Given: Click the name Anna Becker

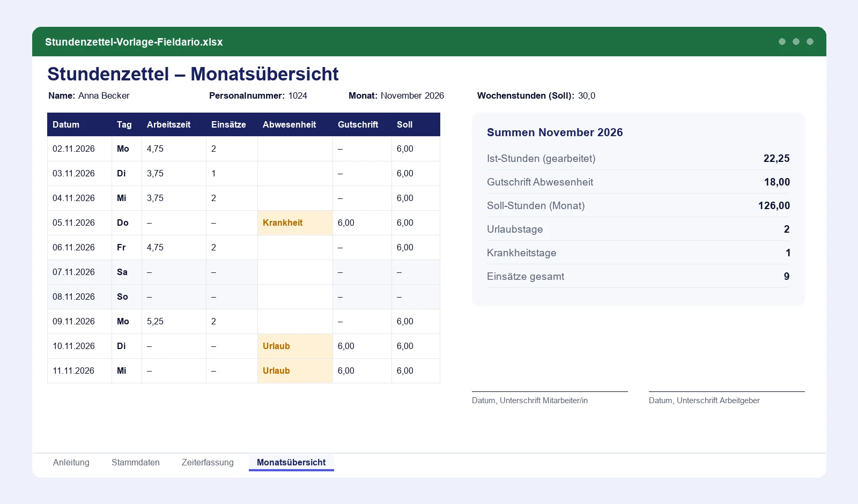Looking at the screenshot, I should 104,95.
